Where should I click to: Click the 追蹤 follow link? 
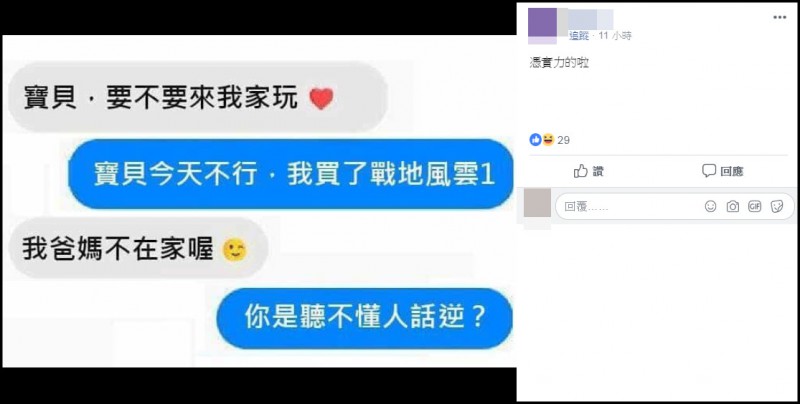(579, 36)
